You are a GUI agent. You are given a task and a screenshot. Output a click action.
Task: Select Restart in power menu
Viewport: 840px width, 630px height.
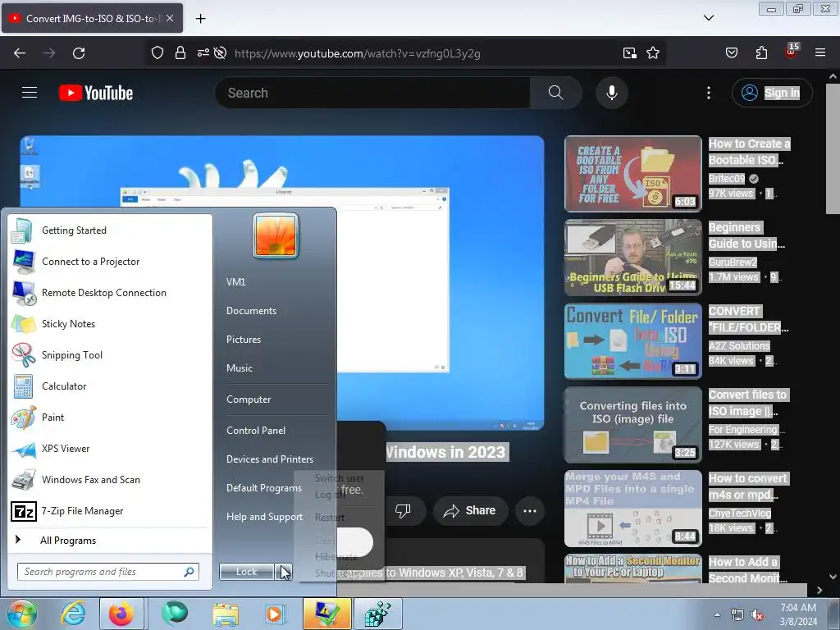coord(330,518)
